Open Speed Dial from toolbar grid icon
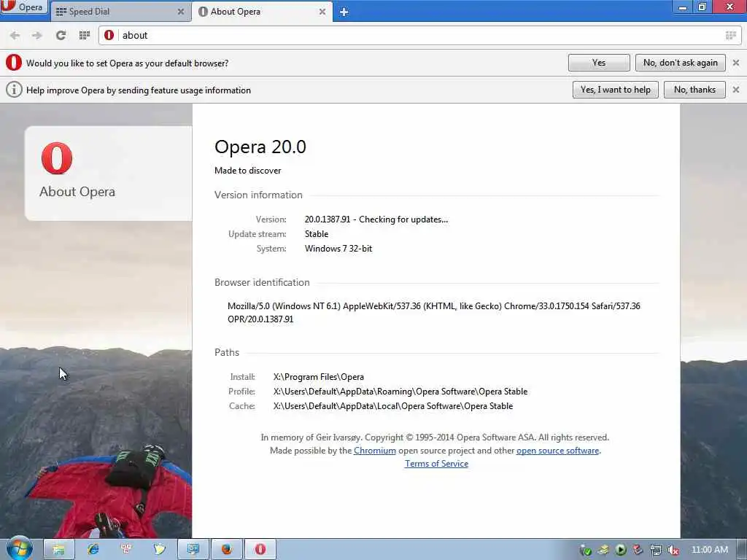 coord(85,35)
